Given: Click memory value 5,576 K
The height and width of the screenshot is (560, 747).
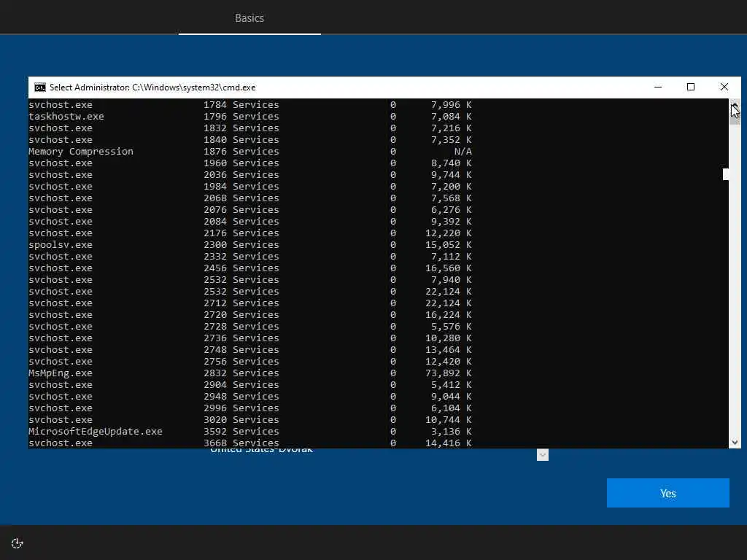Looking at the screenshot, I should (x=451, y=327).
